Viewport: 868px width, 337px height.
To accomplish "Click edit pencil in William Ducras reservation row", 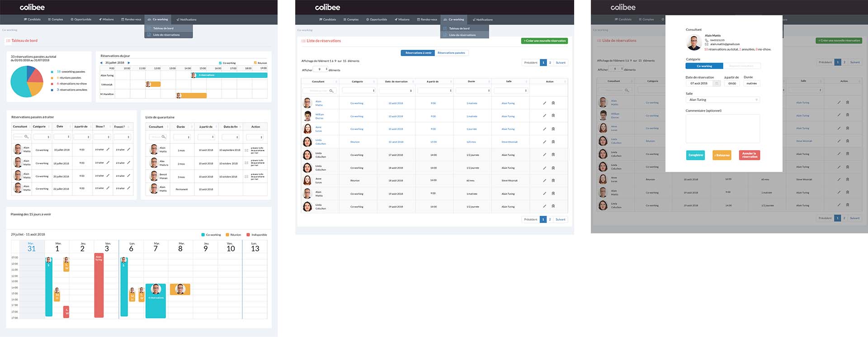I will (544, 116).
